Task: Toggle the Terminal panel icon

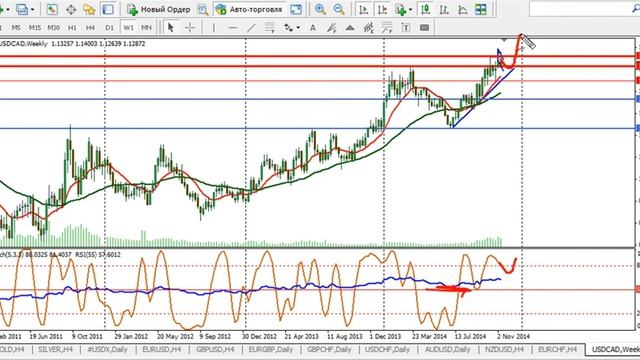Action: pyautogui.click(x=108, y=9)
